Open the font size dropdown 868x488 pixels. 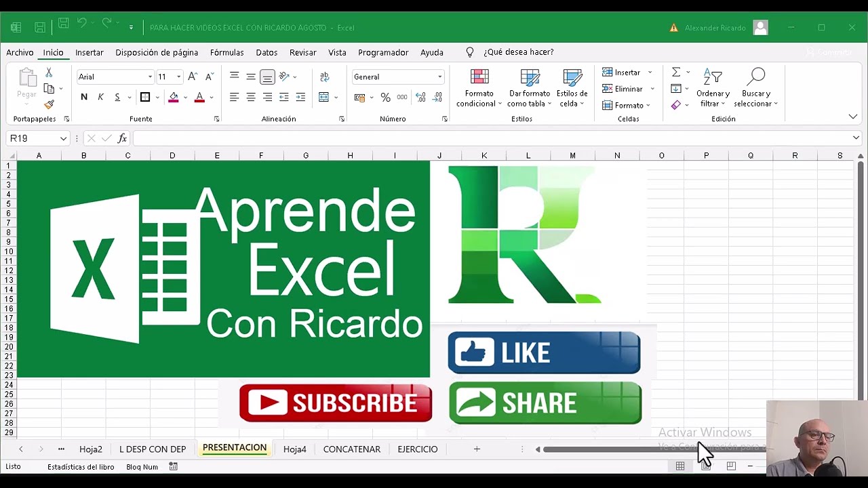[179, 77]
